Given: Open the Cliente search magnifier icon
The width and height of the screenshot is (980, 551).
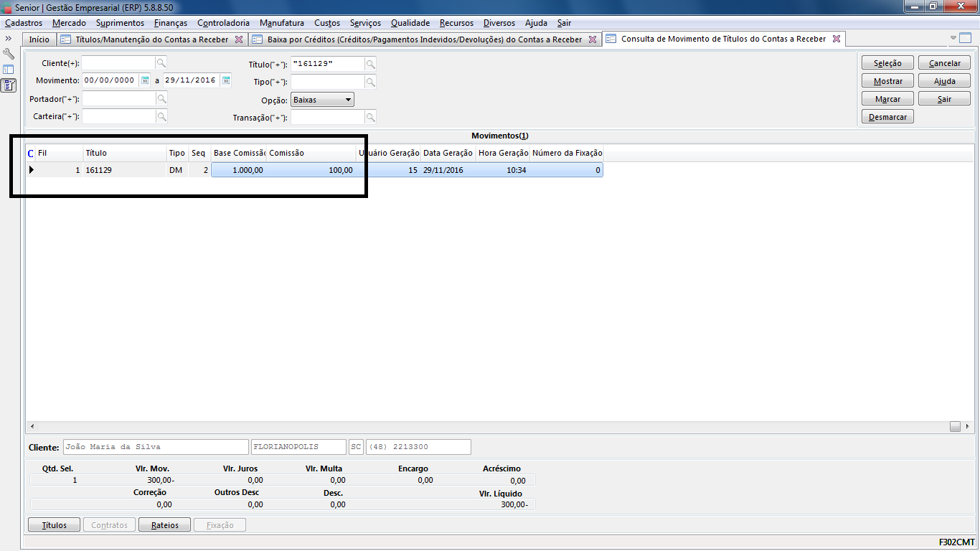Looking at the screenshot, I should (161, 63).
